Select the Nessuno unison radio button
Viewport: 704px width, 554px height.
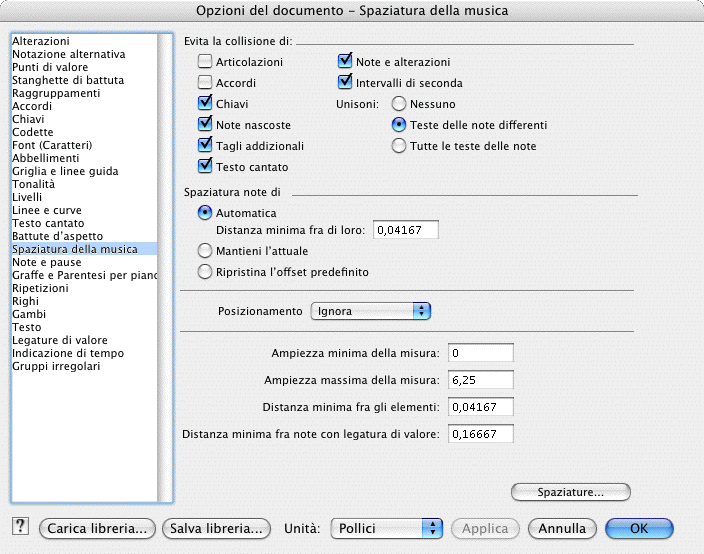click(x=399, y=104)
